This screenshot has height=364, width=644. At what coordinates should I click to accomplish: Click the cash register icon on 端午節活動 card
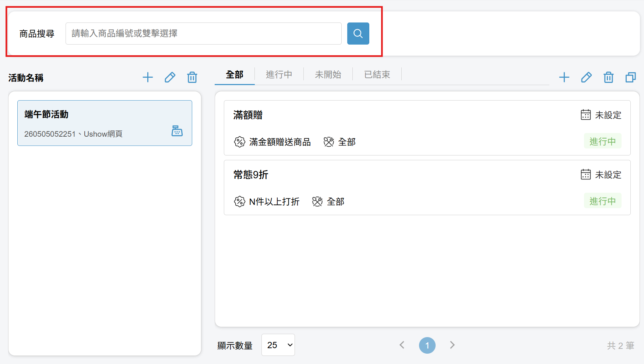click(177, 131)
